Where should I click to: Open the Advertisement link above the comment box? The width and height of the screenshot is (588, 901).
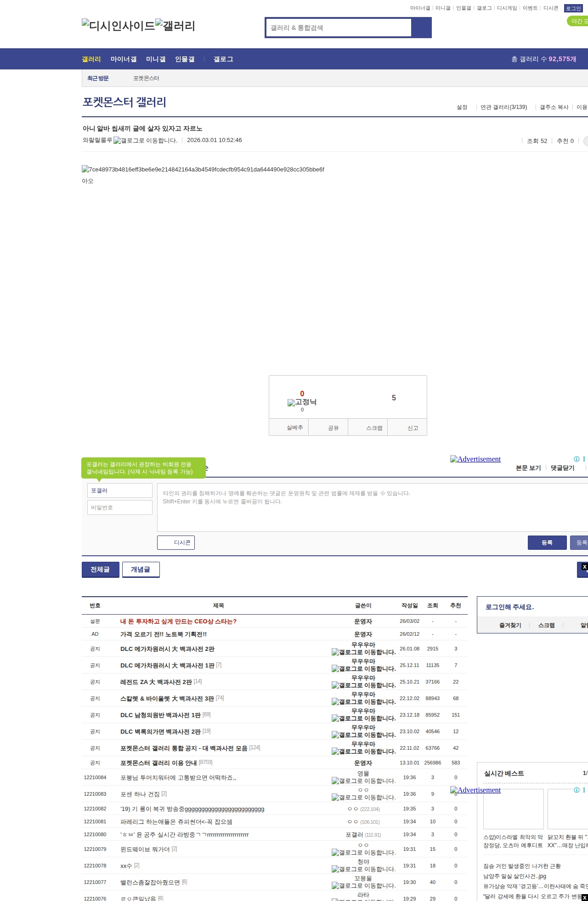475,459
